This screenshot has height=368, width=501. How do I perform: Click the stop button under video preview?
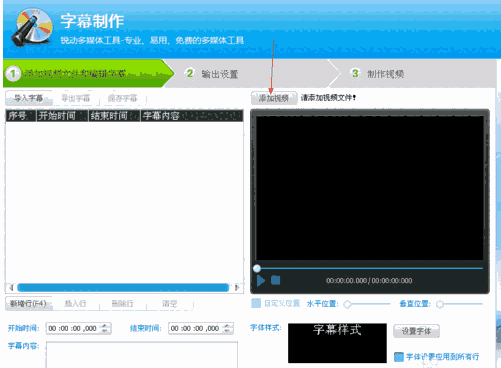click(x=275, y=280)
